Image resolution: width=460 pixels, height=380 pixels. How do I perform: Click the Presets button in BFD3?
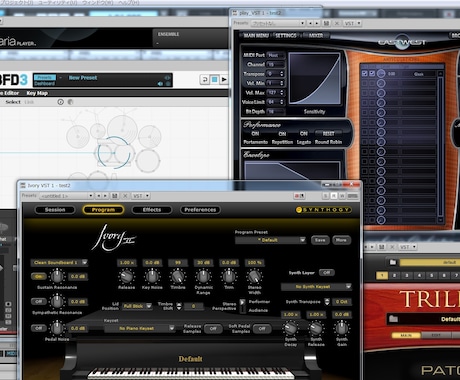coord(45,77)
